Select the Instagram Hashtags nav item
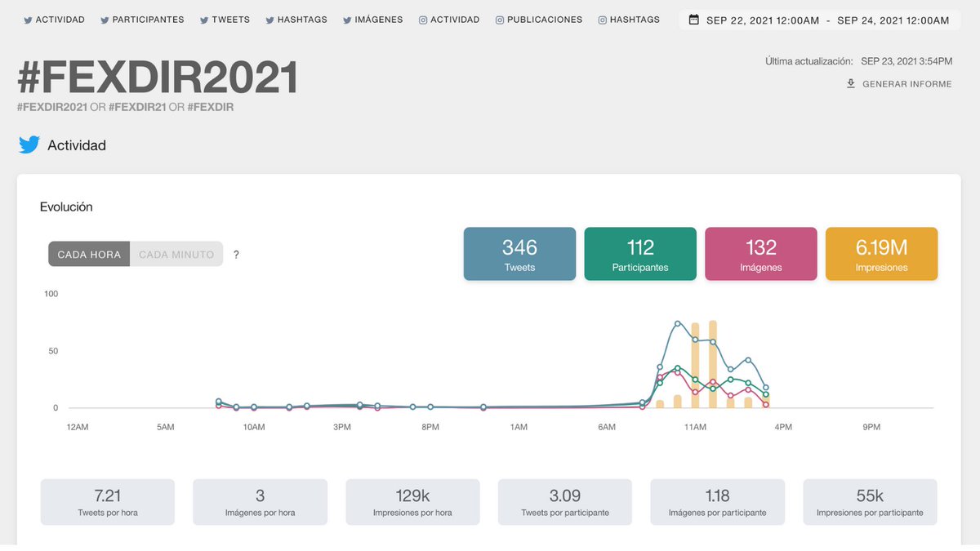Image resolution: width=980 pixels, height=551 pixels. tap(629, 20)
